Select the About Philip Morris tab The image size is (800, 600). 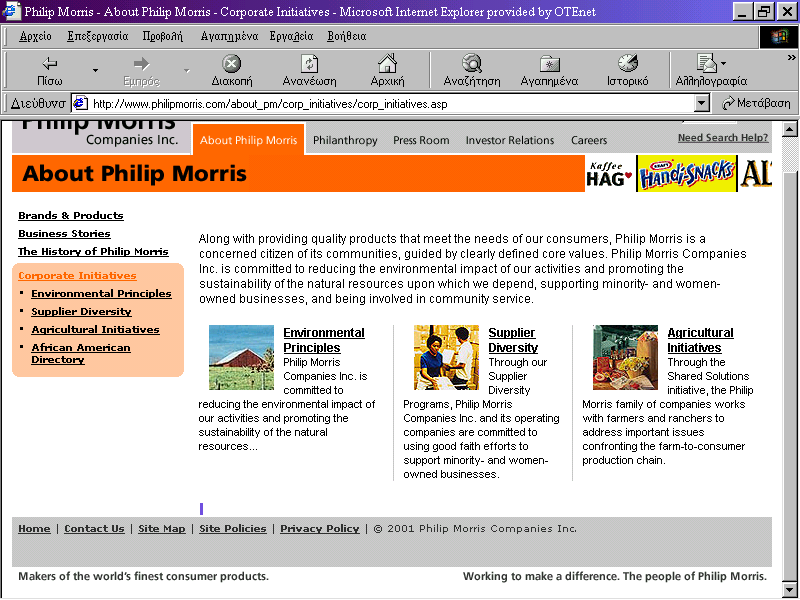(248, 140)
